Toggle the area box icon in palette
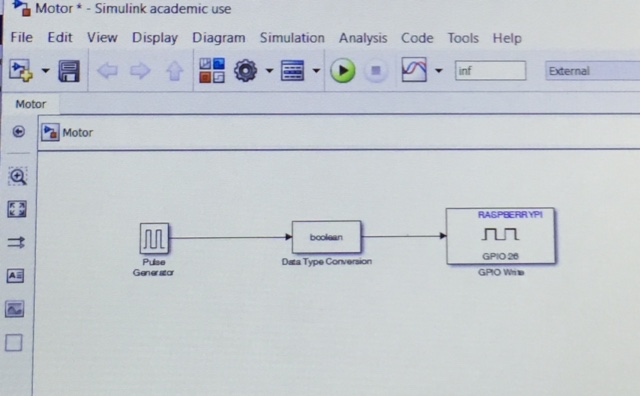This screenshot has height=396, width=640. [x=13, y=343]
